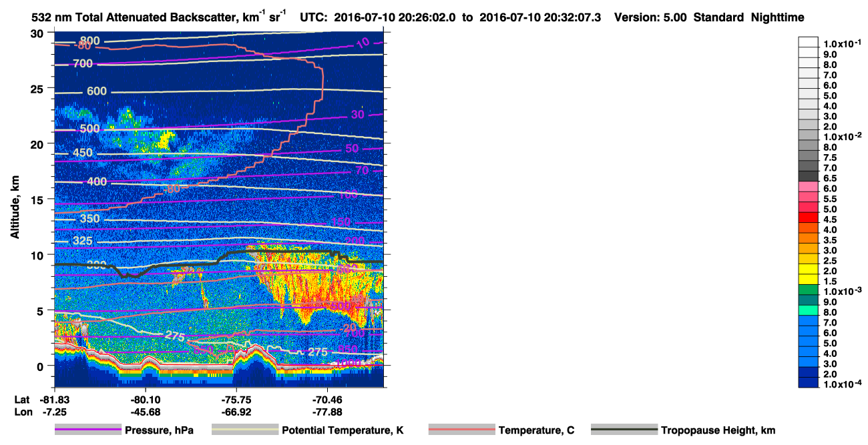Click the colorbar label 5.5

point(831,199)
